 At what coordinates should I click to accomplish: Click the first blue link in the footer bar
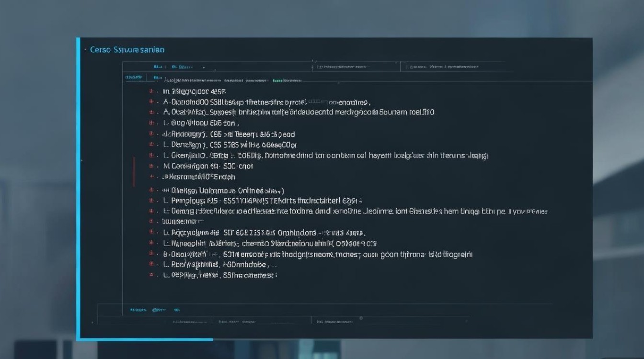tap(139, 310)
